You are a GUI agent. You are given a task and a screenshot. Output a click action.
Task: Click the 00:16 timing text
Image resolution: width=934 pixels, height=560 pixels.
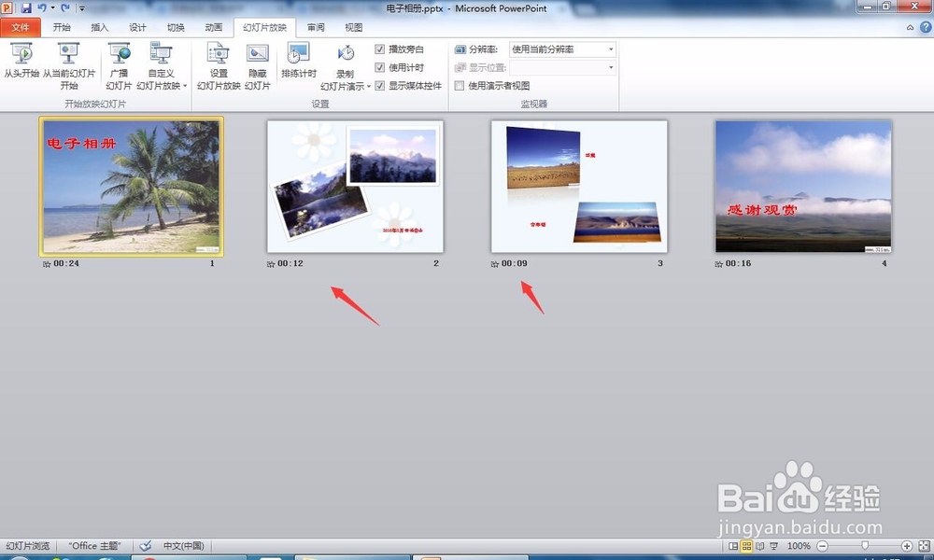tap(738, 263)
